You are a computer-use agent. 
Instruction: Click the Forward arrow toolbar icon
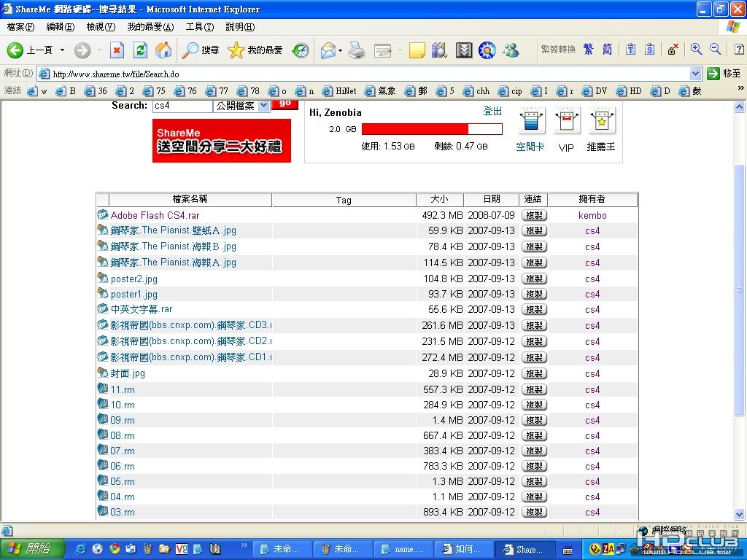pos(82,50)
